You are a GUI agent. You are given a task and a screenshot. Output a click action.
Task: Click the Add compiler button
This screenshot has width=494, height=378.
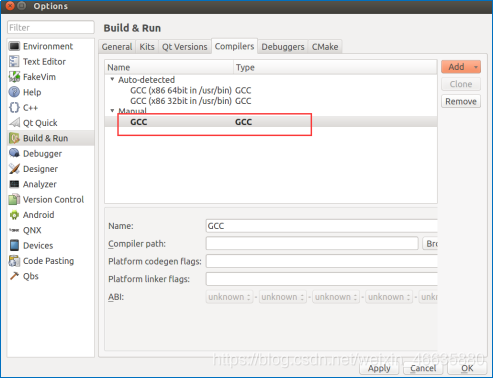click(457, 67)
